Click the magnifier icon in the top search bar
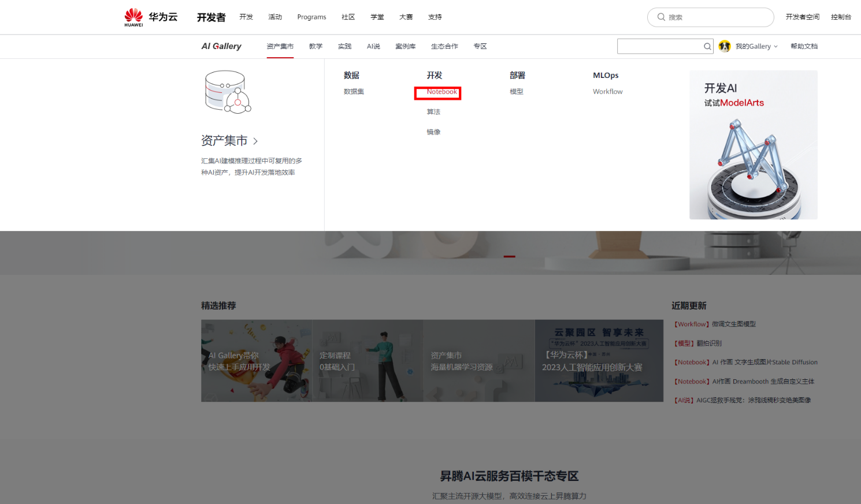This screenshot has height=504, width=861. (x=661, y=17)
